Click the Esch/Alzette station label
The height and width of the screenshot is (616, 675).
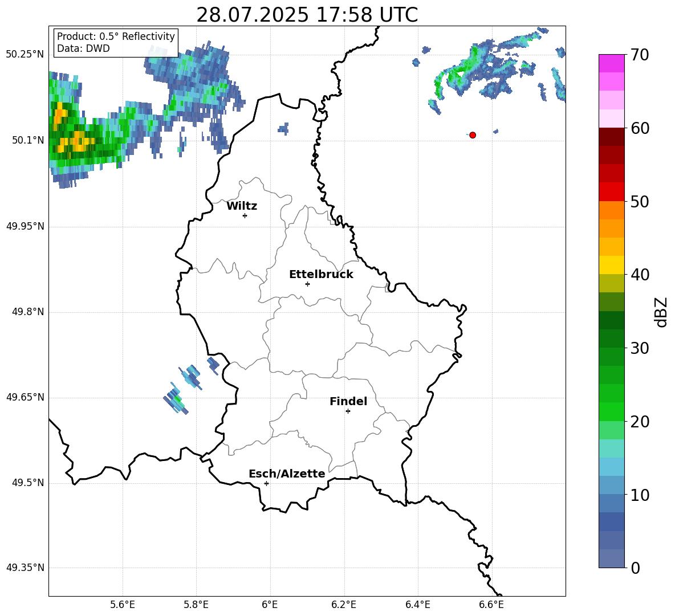287,474
